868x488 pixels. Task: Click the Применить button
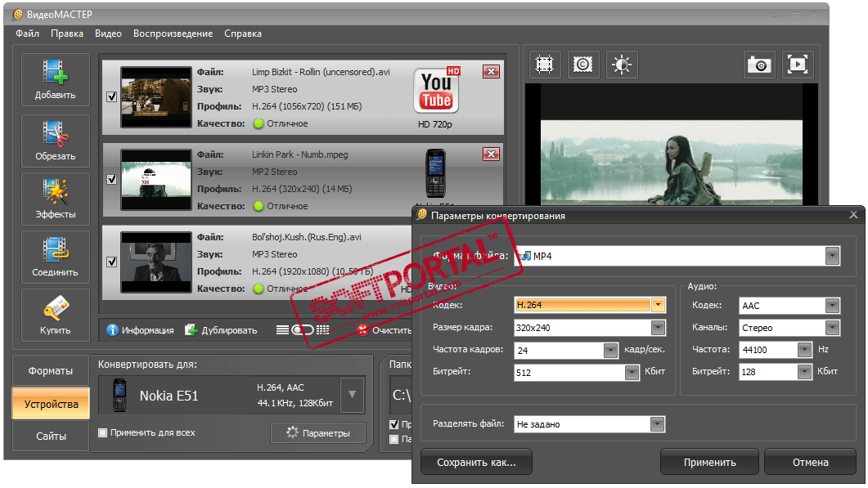click(x=709, y=462)
